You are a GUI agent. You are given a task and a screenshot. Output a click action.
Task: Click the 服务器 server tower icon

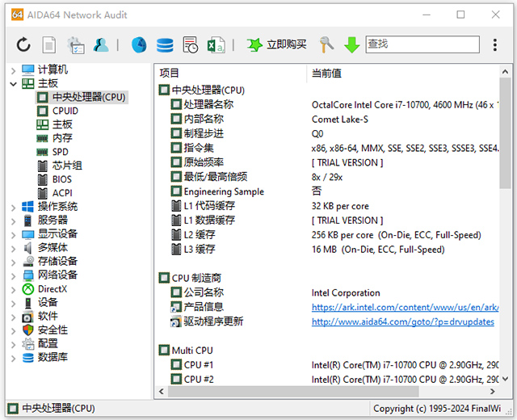tap(27, 220)
